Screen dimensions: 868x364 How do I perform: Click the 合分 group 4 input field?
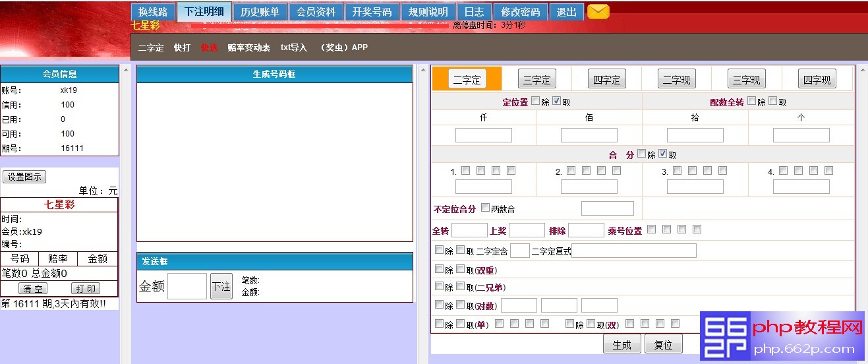click(x=801, y=187)
